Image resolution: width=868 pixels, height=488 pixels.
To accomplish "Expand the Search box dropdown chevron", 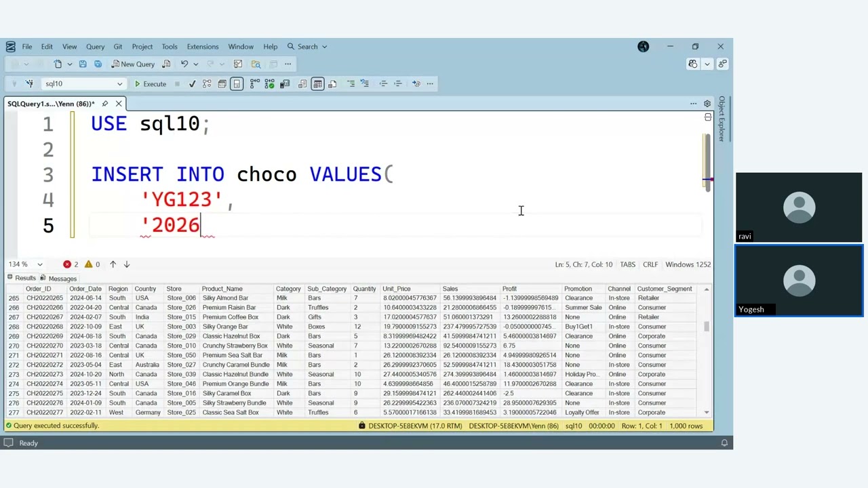I will coord(324,47).
